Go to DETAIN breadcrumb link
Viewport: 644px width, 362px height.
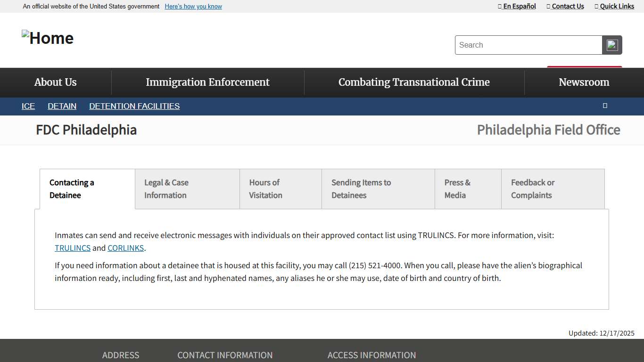[62, 107]
